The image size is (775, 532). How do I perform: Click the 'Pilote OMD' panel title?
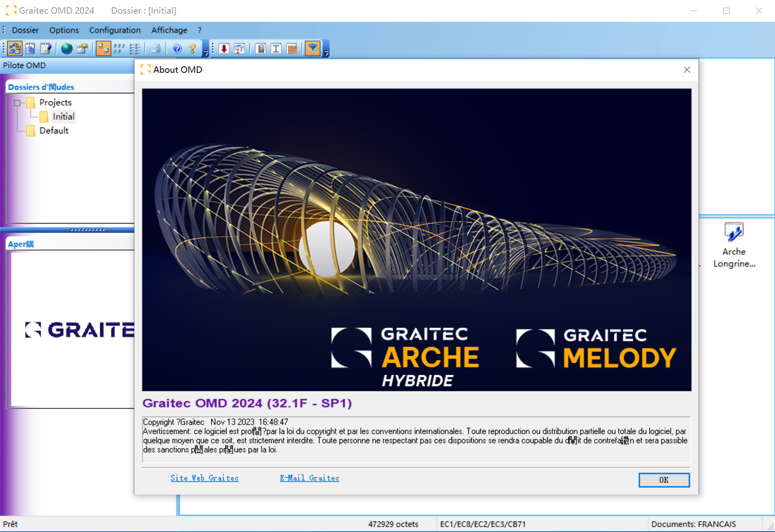coord(24,66)
